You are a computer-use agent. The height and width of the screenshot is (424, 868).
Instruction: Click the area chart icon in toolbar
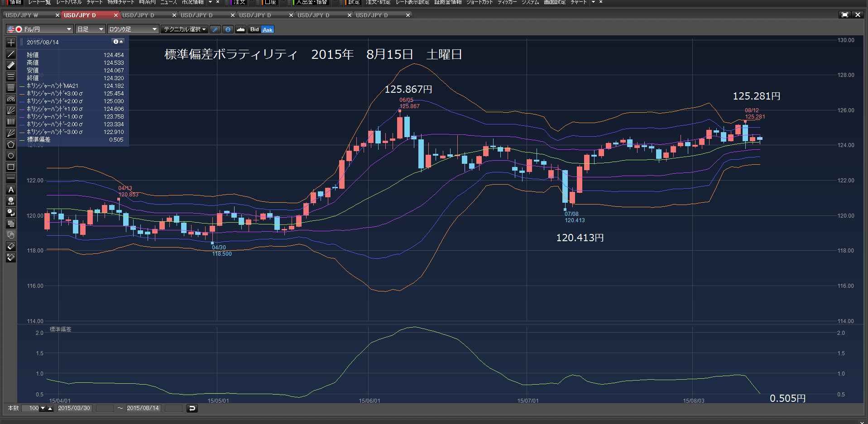240,29
